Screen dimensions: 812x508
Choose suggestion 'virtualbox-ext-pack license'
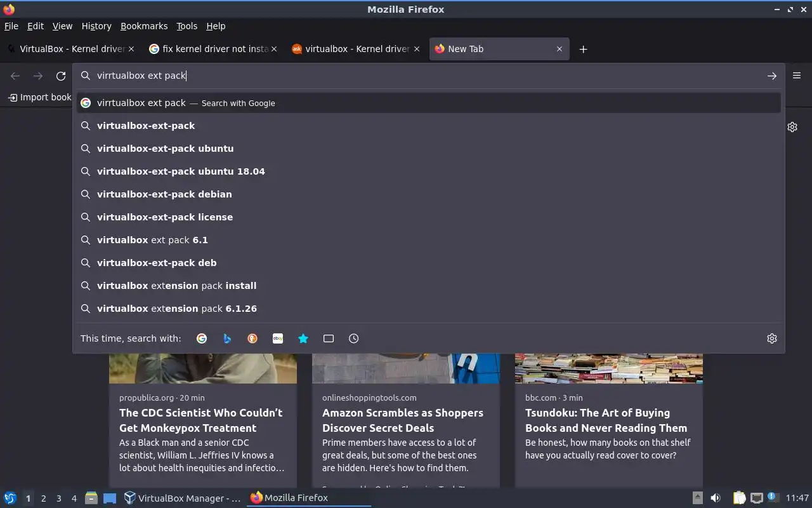[429, 217]
